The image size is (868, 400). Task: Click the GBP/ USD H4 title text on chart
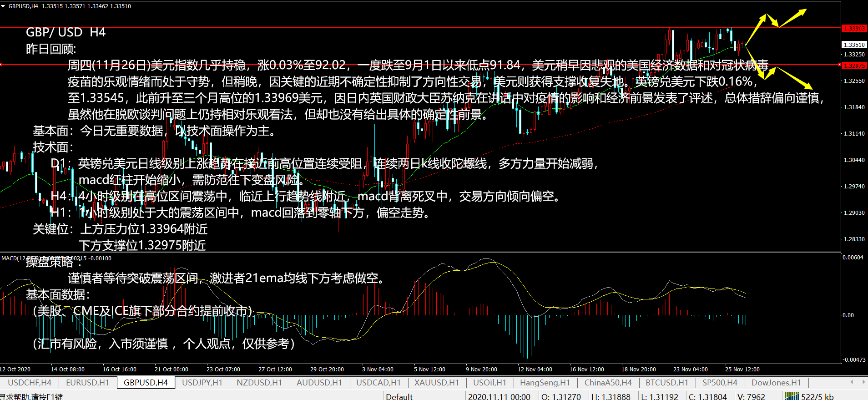click(x=66, y=32)
